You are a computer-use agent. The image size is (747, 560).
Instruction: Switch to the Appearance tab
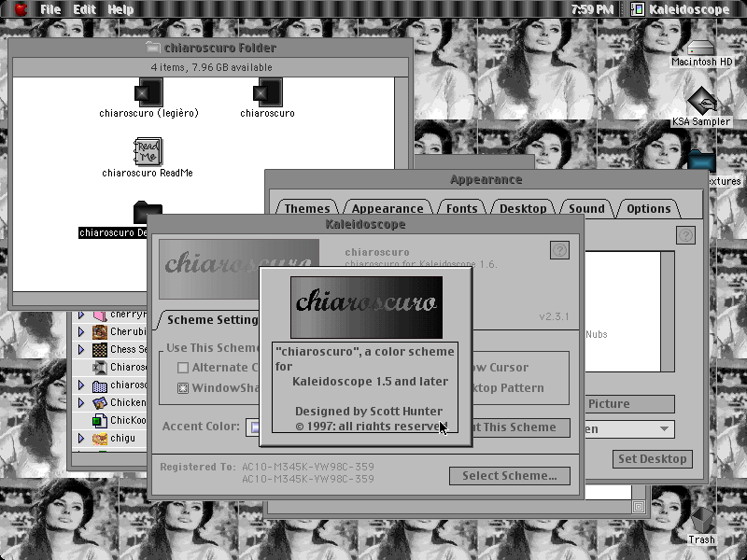pyautogui.click(x=388, y=208)
